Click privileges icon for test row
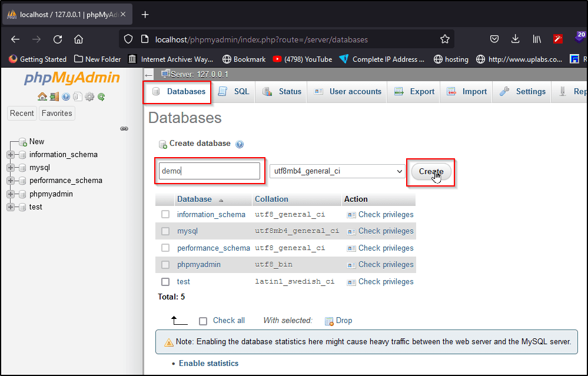The width and height of the screenshot is (588, 376). point(351,282)
